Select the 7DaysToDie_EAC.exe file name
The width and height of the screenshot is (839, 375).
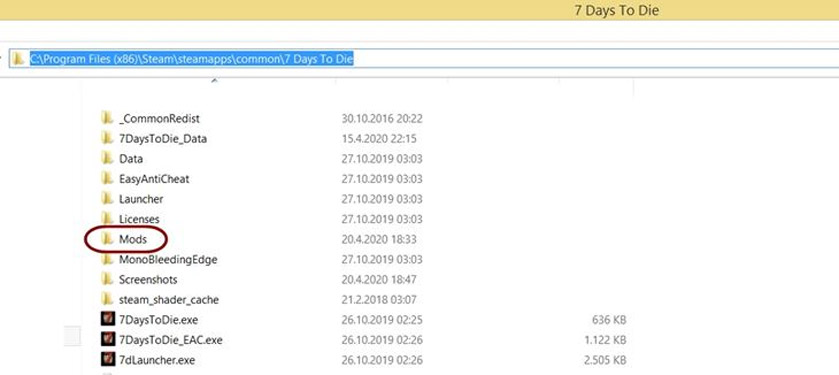pyautogui.click(x=171, y=340)
